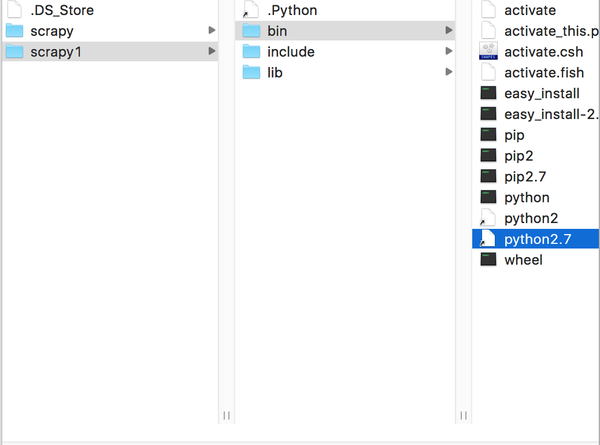Click the include folder icon

pos(251,52)
